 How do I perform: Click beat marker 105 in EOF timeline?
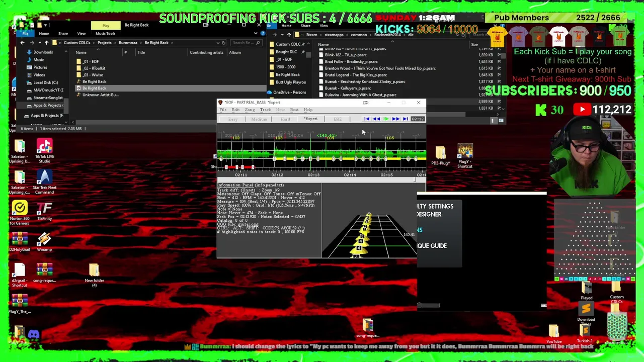pos(390,138)
